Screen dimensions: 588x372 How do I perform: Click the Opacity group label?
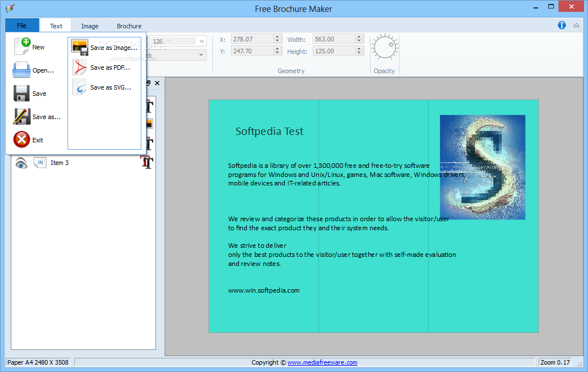(x=384, y=71)
